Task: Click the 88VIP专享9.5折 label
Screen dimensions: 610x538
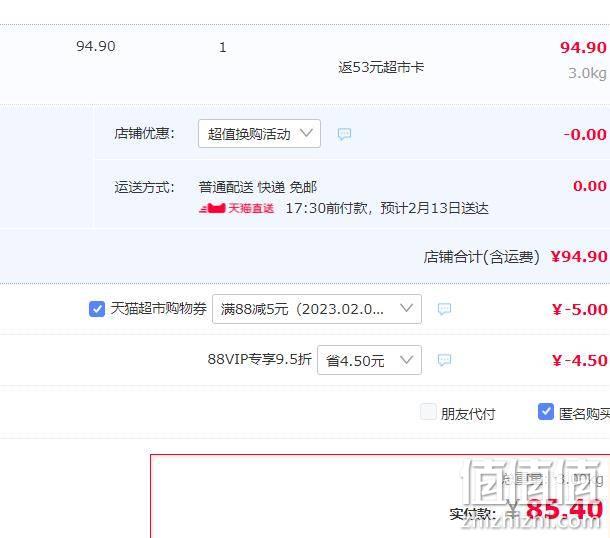Action: tap(259, 359)
